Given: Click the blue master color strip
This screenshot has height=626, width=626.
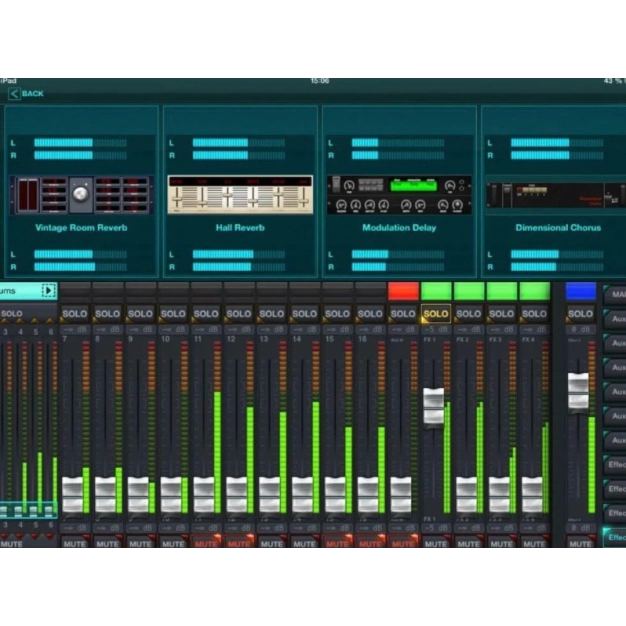Looking at the screenshot, I should coord(581,291).
